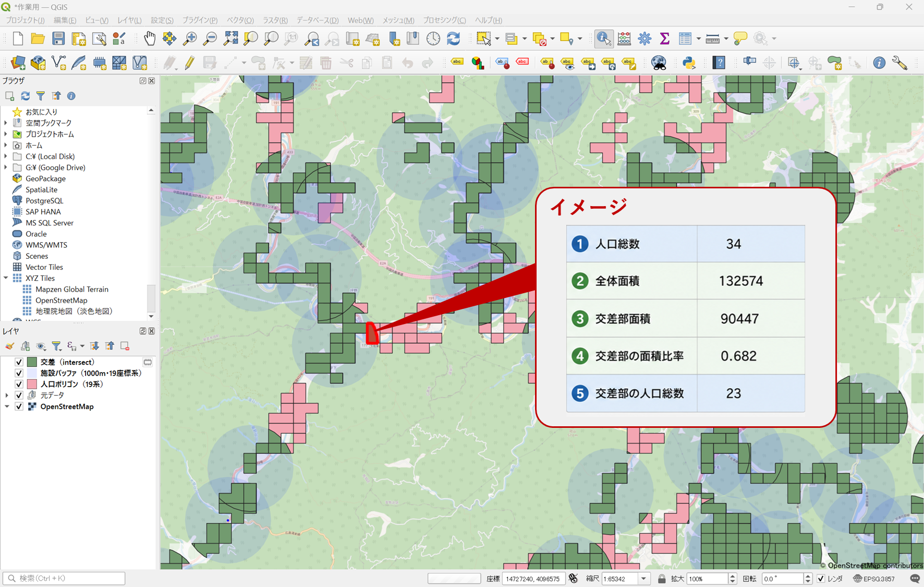Toggle visibility of 施設バッファ layer
The height and width of the screenshot is (587, 924).
(19, 373)
